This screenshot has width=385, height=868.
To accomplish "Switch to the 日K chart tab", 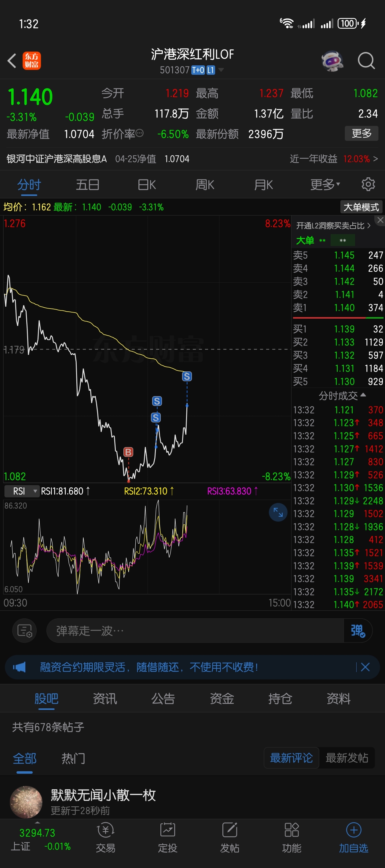I will click(147, 184).
